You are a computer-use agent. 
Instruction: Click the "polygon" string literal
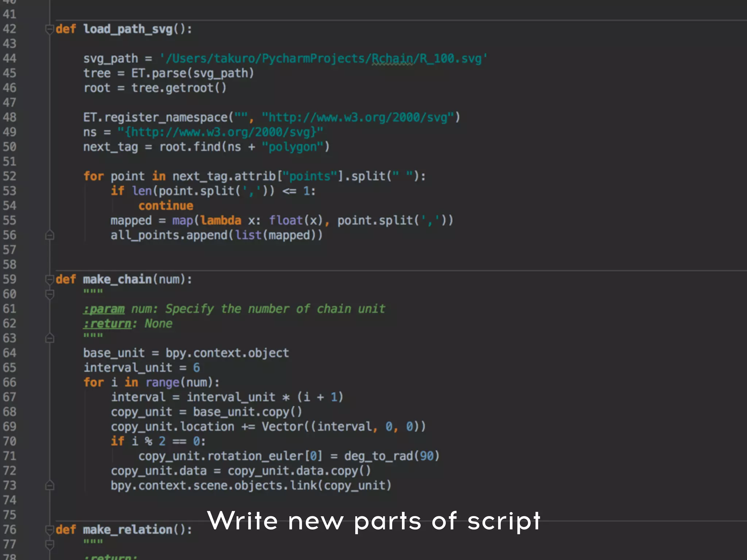click(293, 147)
